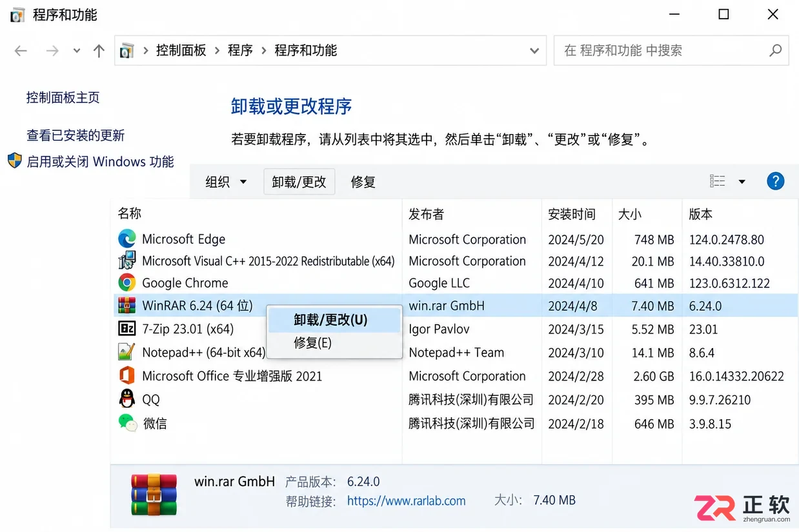Click 控制面板 breadcrumb segment
Viewport: 799px width, 532px height.
[x=181, y=50]
